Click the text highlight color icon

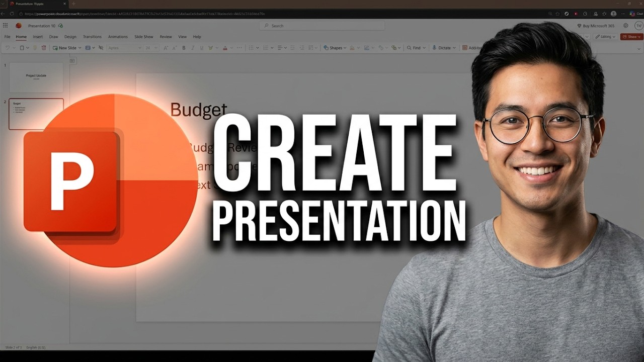point(210,48)
